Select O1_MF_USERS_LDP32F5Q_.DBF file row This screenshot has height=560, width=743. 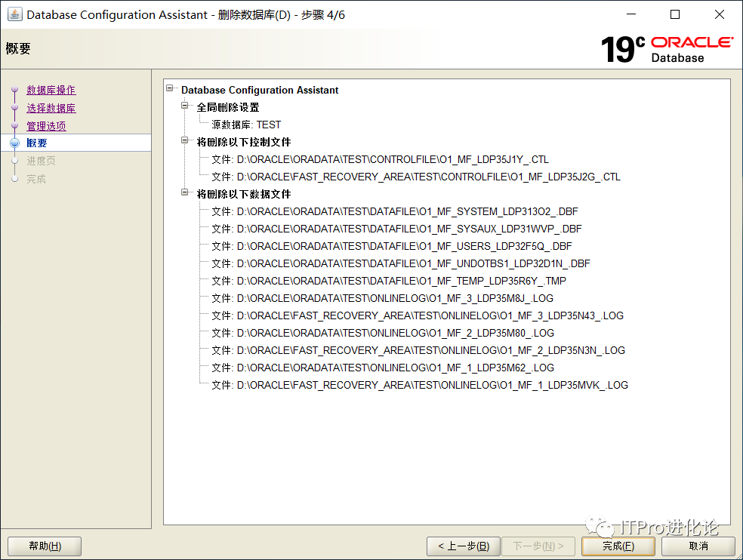(392, 246)
